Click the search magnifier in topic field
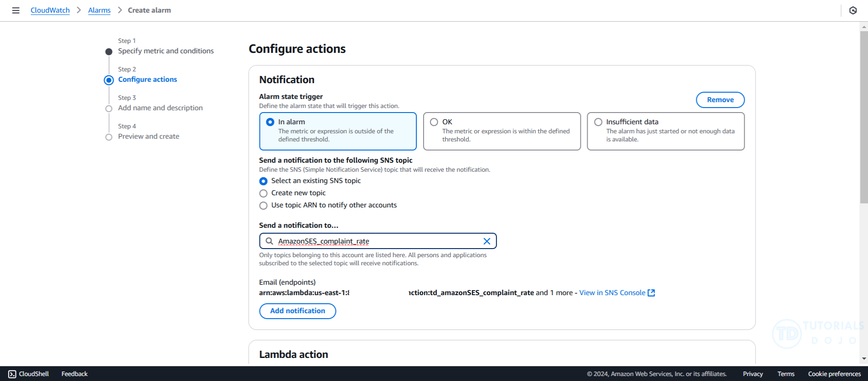 pyautogui.click(x=269, y=241)
